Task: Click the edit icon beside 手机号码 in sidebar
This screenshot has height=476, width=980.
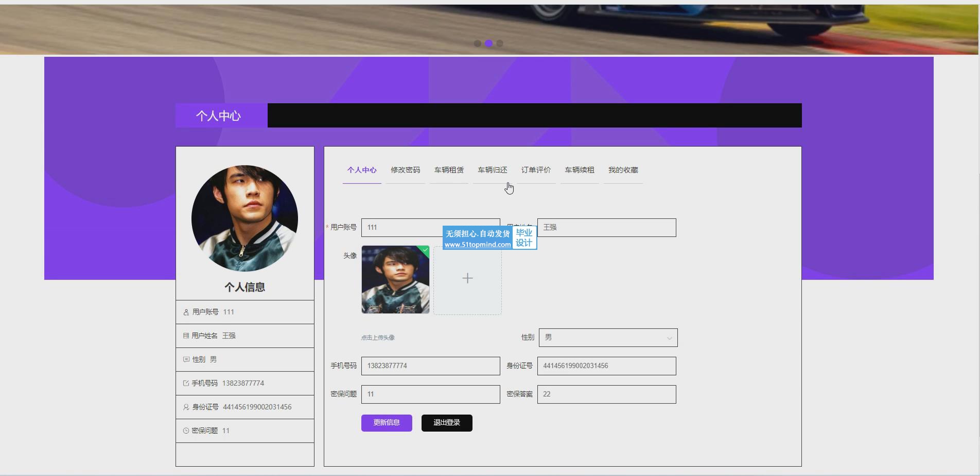Action: 186,383
